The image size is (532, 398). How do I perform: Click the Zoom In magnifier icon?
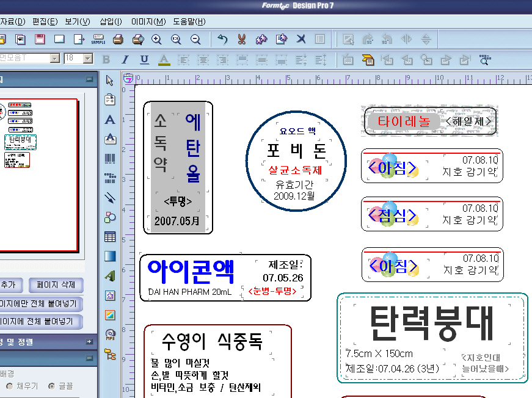click(x=156, y=39)
